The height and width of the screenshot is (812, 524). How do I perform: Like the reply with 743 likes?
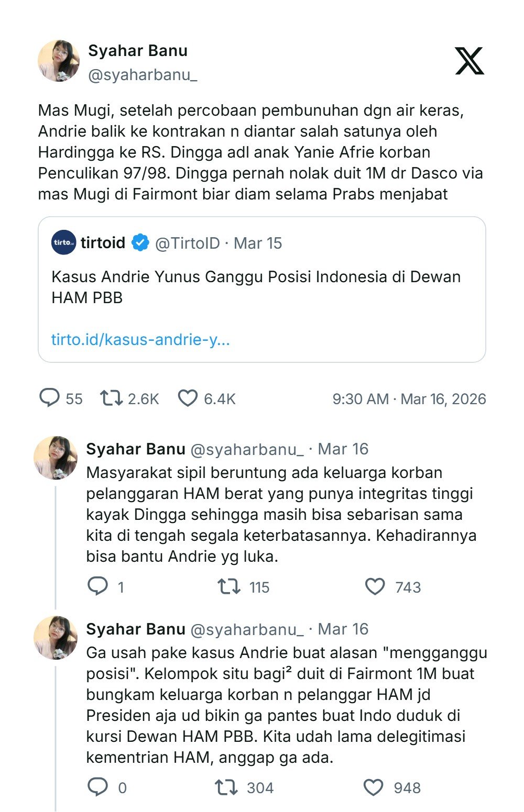375,586
